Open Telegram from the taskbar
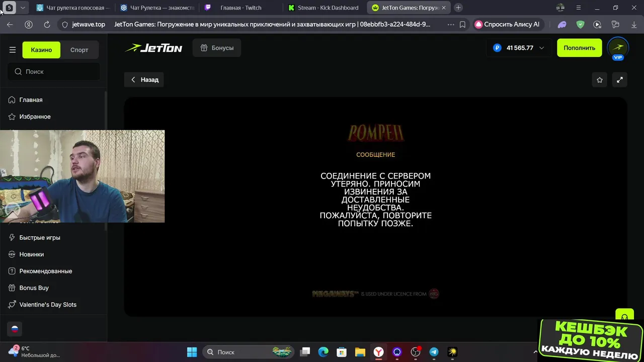Image resolution: width=644 pixels, height=362 pixels. pyautogui.click(x=434, y=352)
